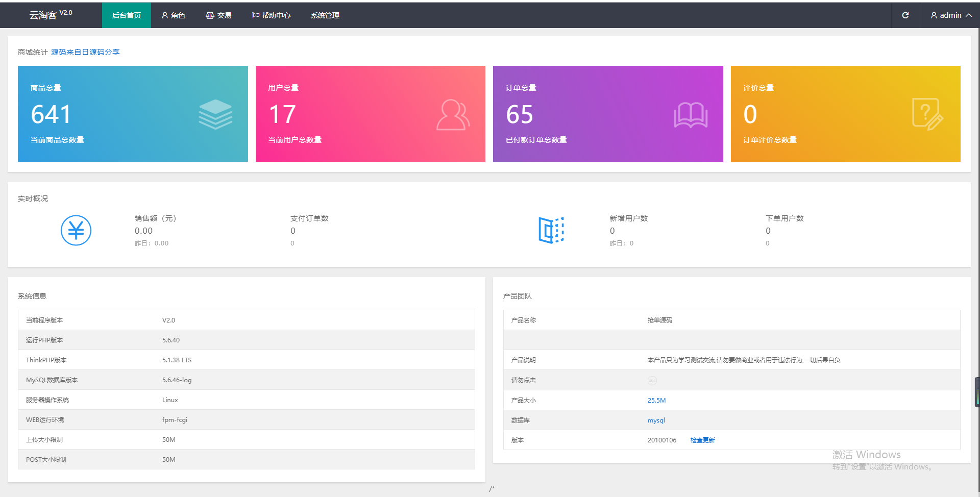The width and height of the screenshot is (980, 497).
Task: Click the layers icon on 商品总量 card
Action: [215, 114]
